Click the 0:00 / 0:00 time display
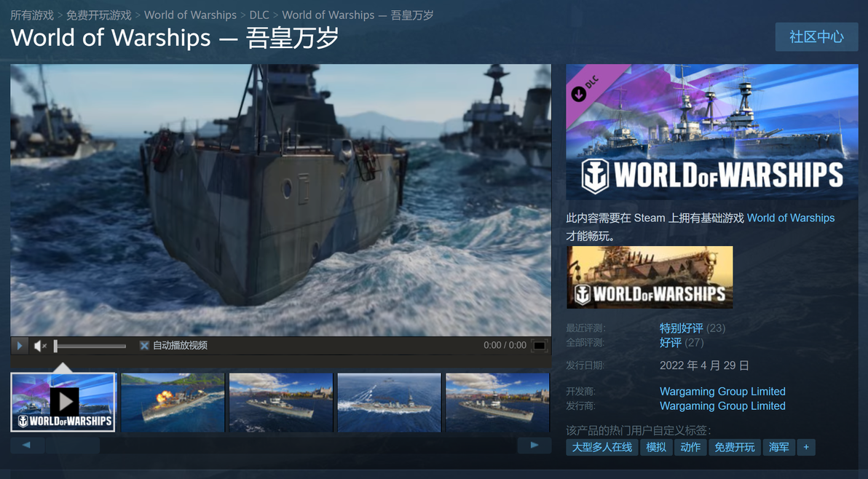This screenshot has width=868, height=479. coord(505,345)
